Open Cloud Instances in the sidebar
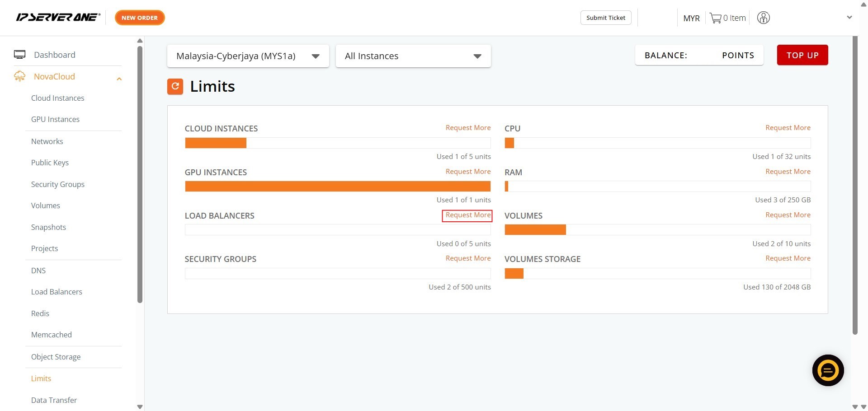Screen dimensions: 868x411 [x=57, y=98]
